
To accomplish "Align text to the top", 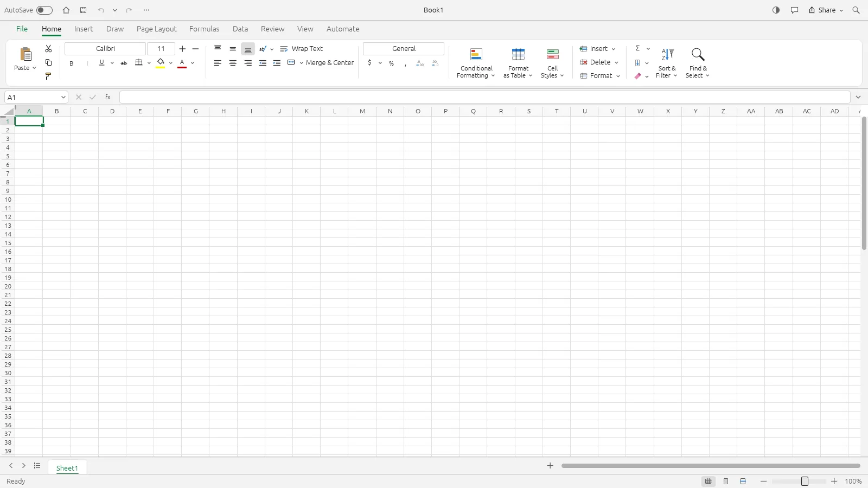I will 218,49.
